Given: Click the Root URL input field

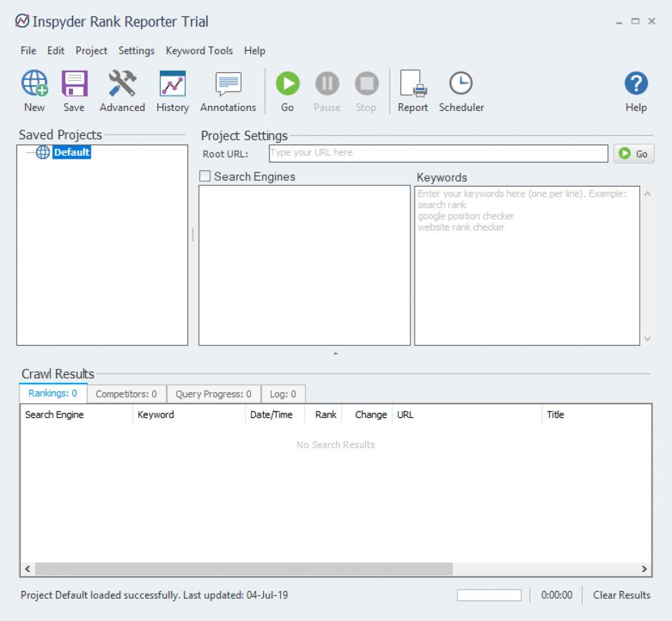Looking at the screenshot, I should (x=438, y=153).
